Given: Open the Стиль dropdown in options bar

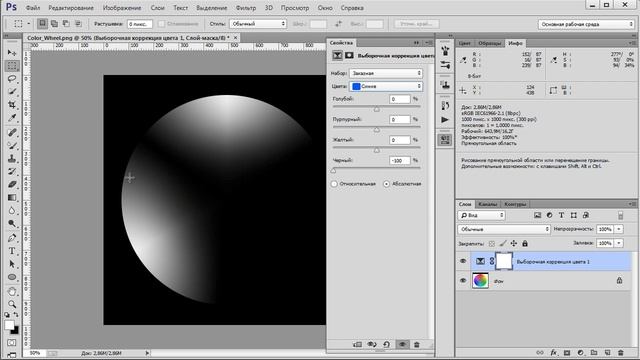Looking at the screenshot, I should (258, 24).
